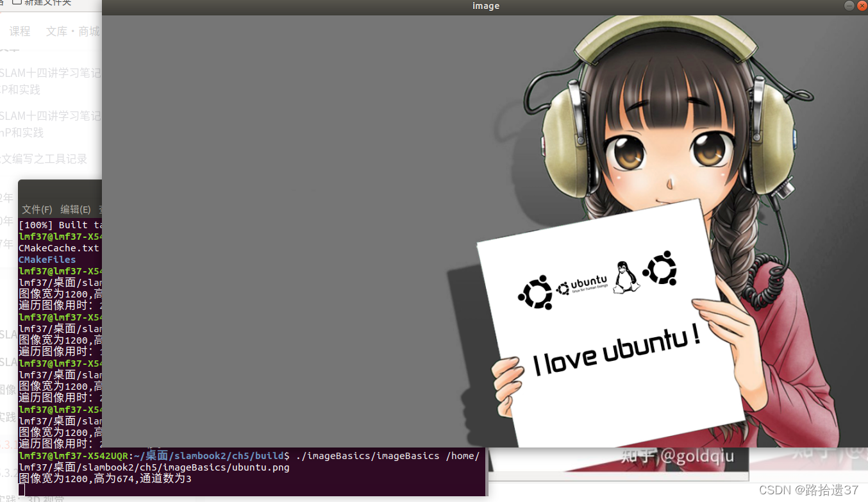Click the [100%] Built target line
The width and height of the screenshot is (868, 502).
pos(60,225)
